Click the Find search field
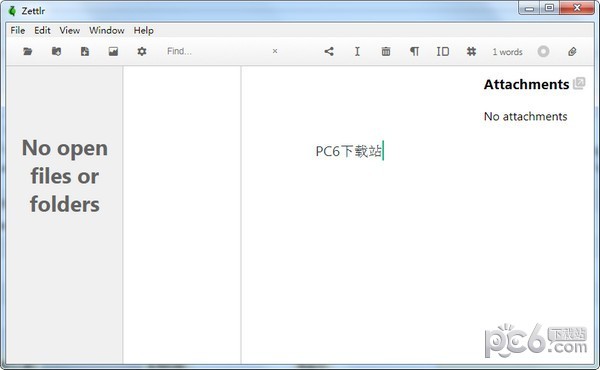600x370 pixels. pyautogui.click(x=216, y=51)
